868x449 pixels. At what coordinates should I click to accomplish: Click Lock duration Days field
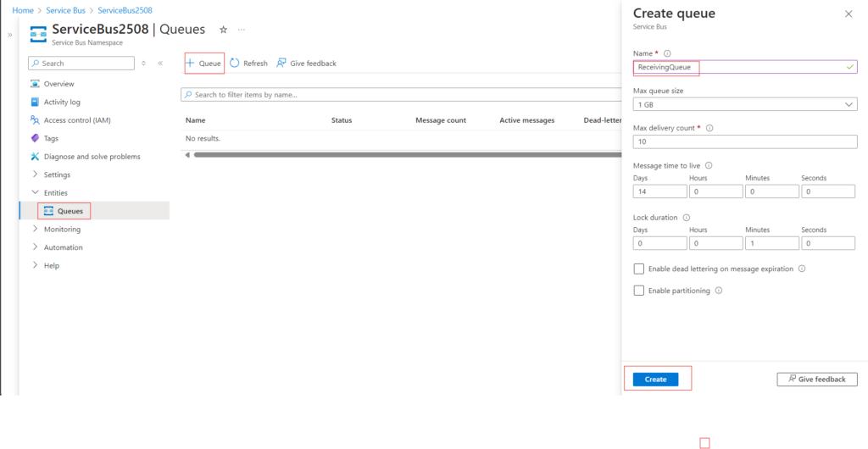click(659, 243)
